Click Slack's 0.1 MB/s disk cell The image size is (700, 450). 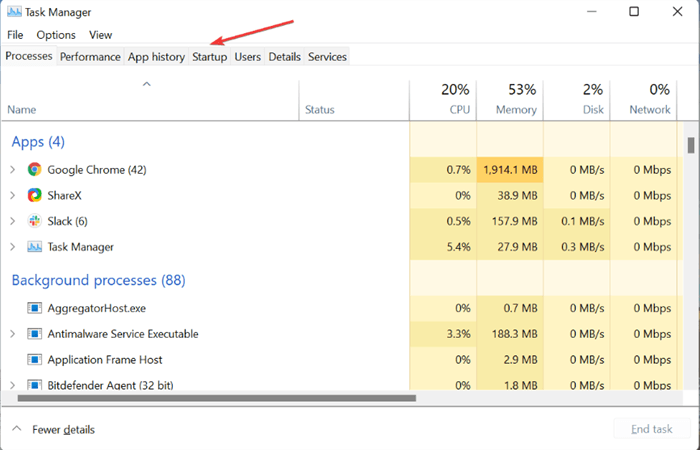point(577,221)
